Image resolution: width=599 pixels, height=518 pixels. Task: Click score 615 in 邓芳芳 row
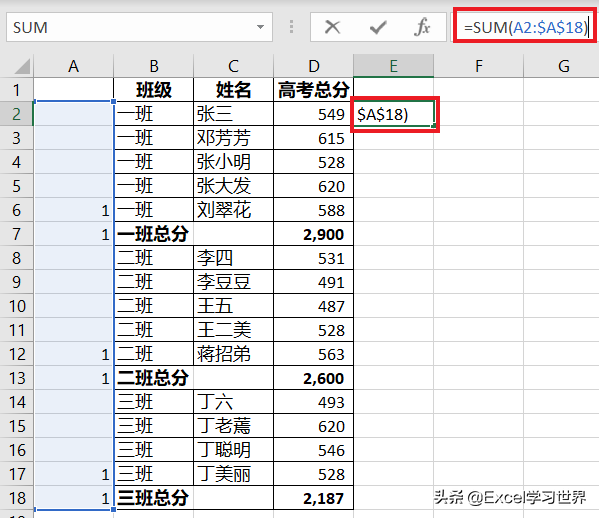(313, 138)
